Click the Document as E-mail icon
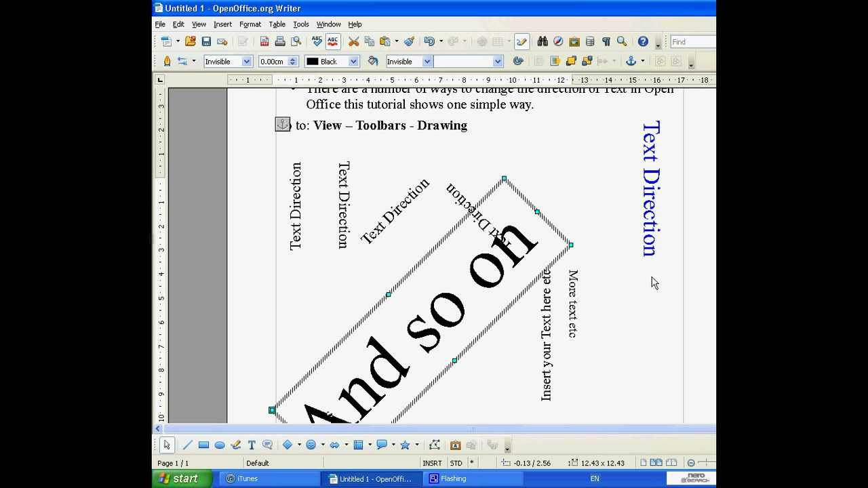 tap(222, 42)
